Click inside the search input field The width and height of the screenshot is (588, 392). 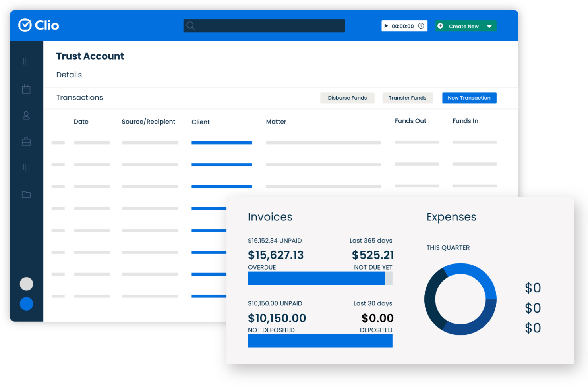tap(264, 25)
